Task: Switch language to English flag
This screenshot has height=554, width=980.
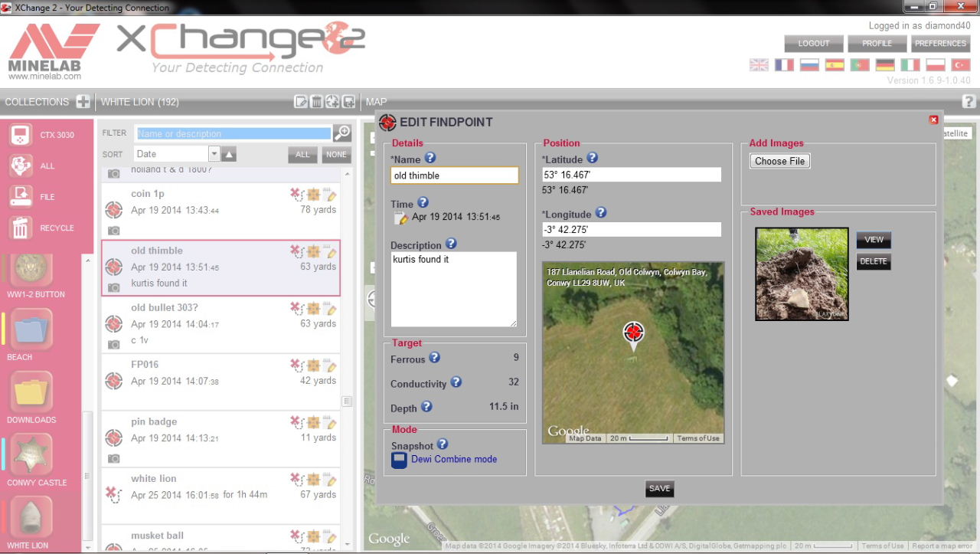Action: [759, 65]
